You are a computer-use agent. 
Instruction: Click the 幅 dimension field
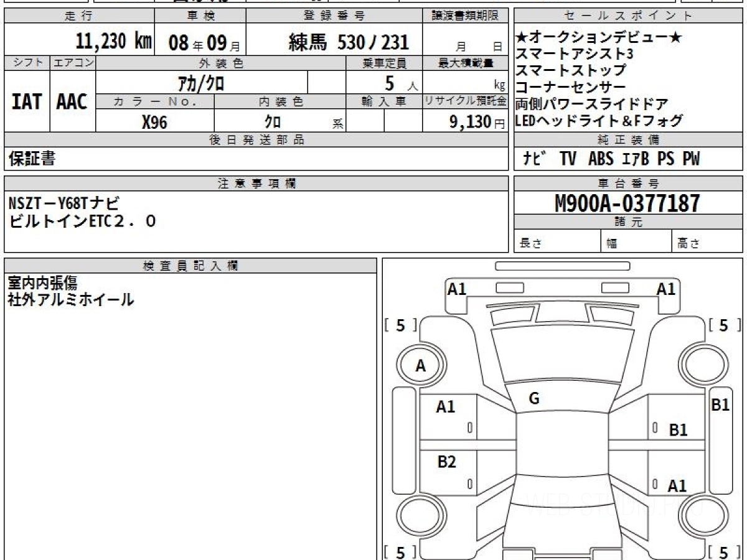[x=636, y=241]
